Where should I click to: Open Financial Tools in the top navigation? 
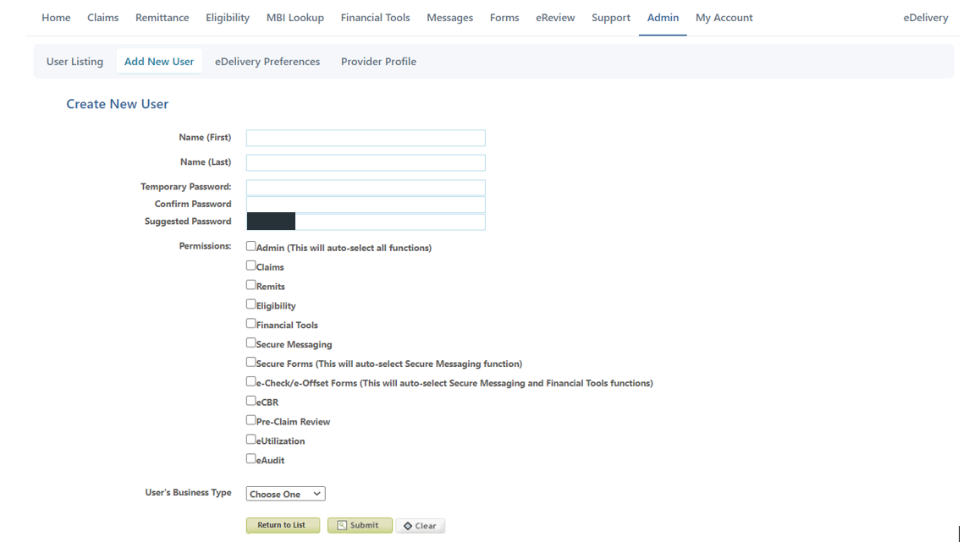click(375, 18)
